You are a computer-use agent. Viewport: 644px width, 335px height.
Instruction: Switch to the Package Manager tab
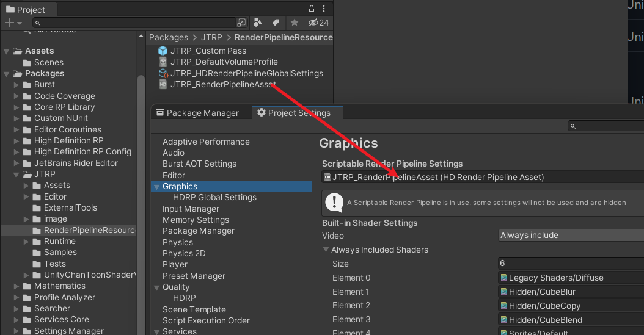tap(197, 113)
